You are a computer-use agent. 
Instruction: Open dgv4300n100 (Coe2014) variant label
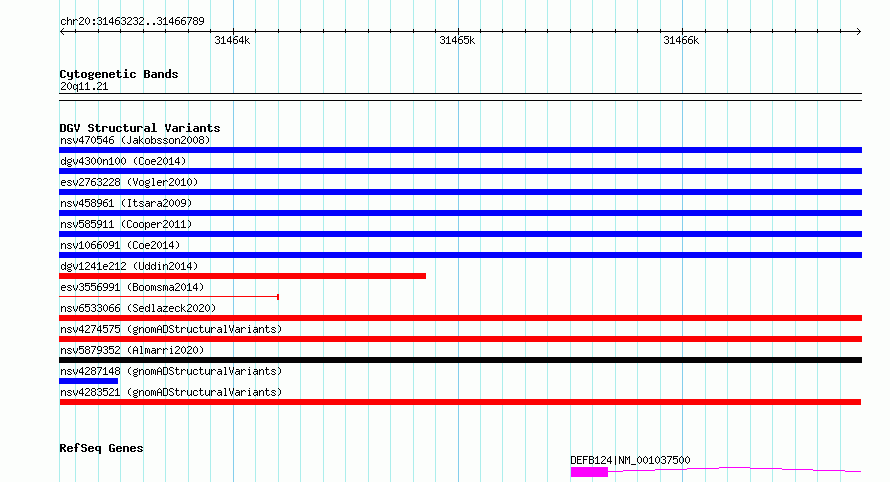[123, 161]
